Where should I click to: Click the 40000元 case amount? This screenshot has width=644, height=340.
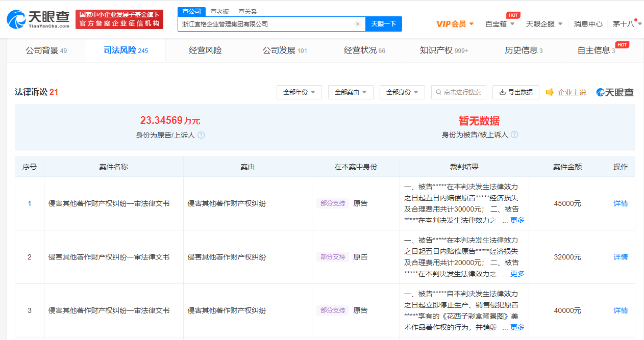(x=567, y=310)
